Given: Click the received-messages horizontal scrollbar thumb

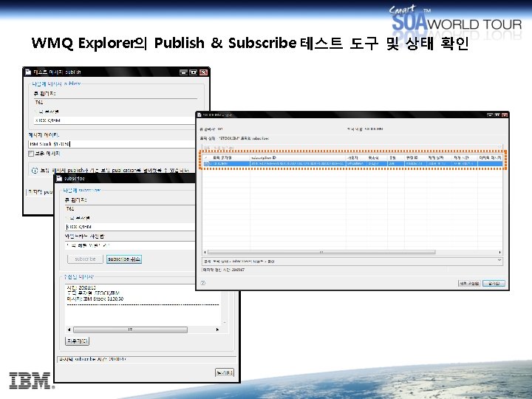Looking at the screenshot, I should tap(130, 330).
